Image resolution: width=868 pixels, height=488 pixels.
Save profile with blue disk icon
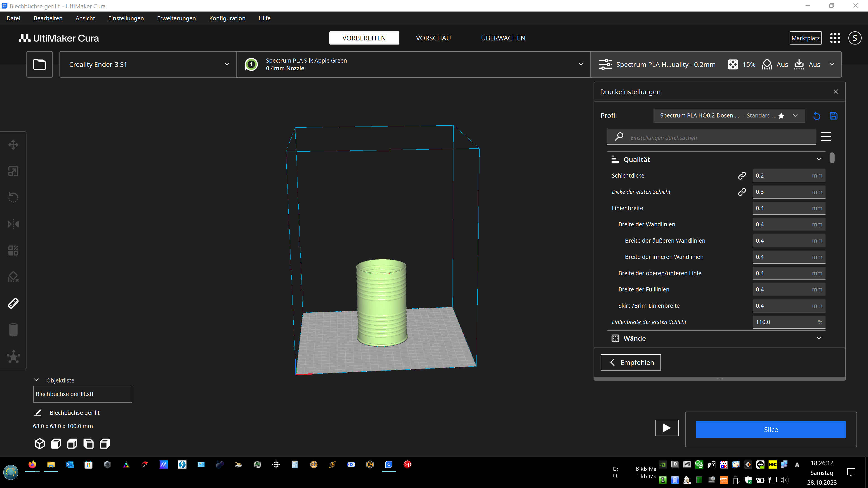click(834, 116)
